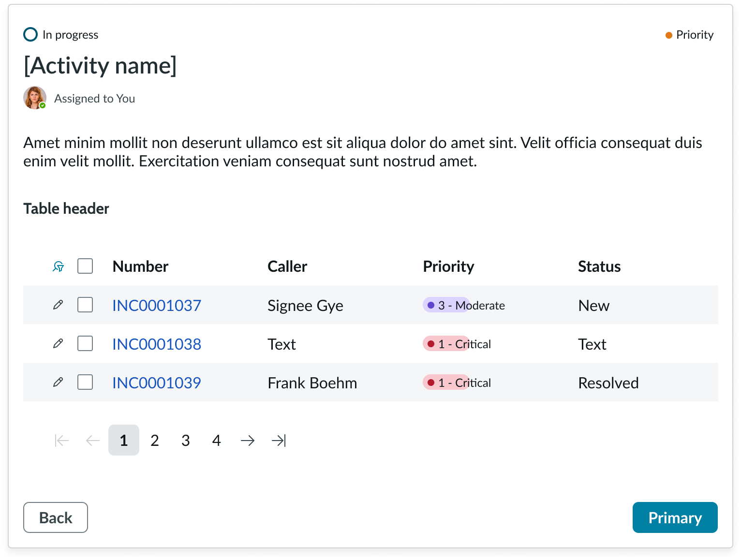Image resolution: width=741 pixels, height=560 pixels.
Task: Edit the INC0001037 row via pencil icon
Action: pyautogui.click(x=58, y=305)
